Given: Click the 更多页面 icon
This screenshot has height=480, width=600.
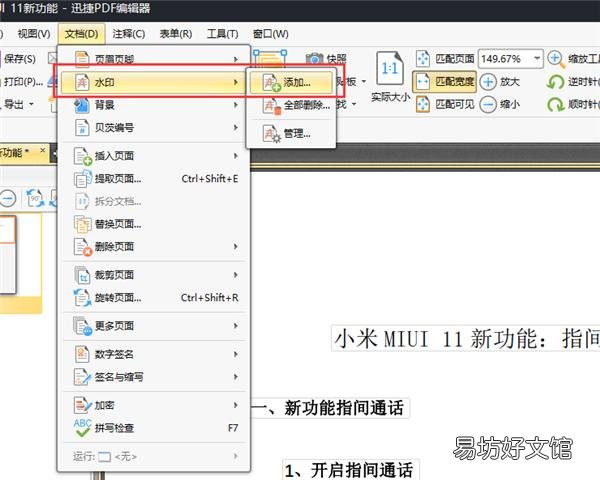Looking at the screenshot, I should 83,326.
